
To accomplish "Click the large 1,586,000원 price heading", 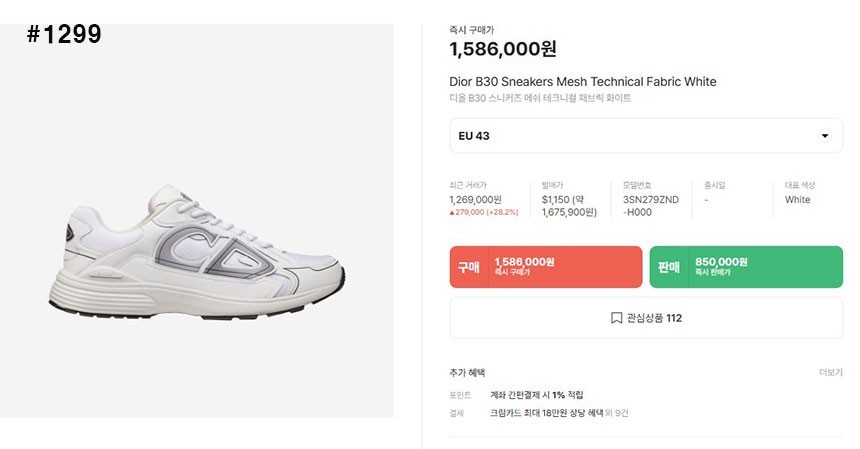I will tap(503, 49).
